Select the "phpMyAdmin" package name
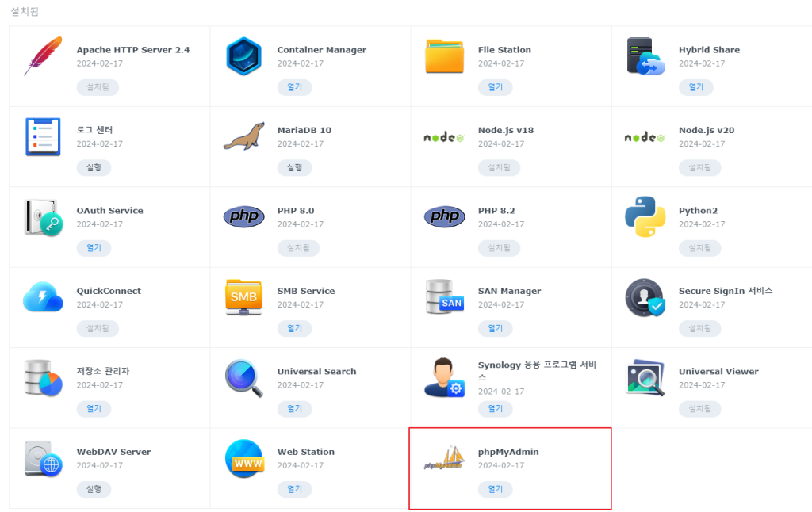 click(x=508, y=452)
